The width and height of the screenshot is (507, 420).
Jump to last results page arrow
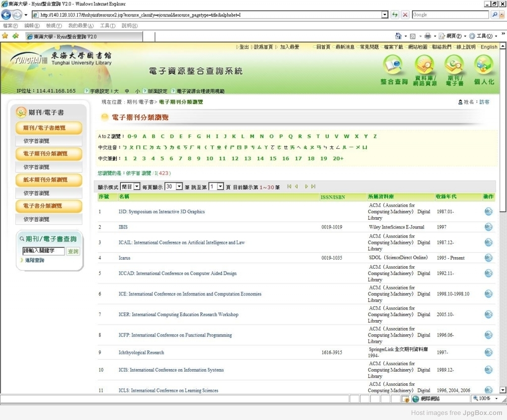[x=313, y=187]
